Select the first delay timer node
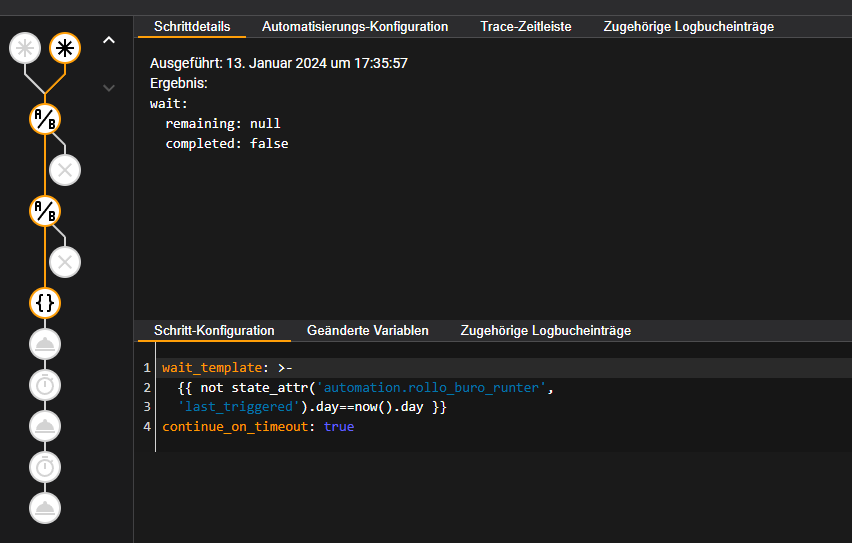 point(45,384)
